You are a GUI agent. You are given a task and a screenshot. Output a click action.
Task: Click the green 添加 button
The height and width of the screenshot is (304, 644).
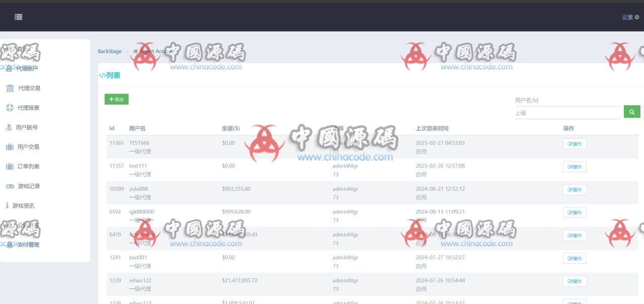pyautogui.click(x=117, y=99)
